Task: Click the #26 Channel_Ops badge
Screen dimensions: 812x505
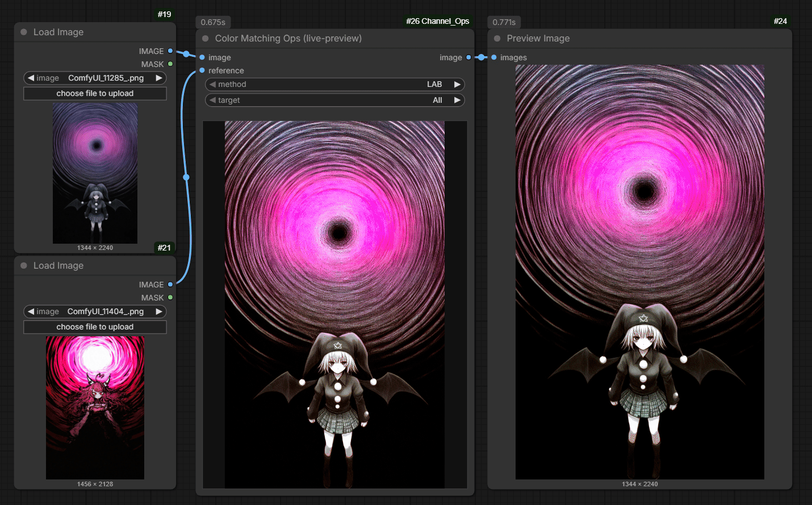Action: [x=437, y=21]
